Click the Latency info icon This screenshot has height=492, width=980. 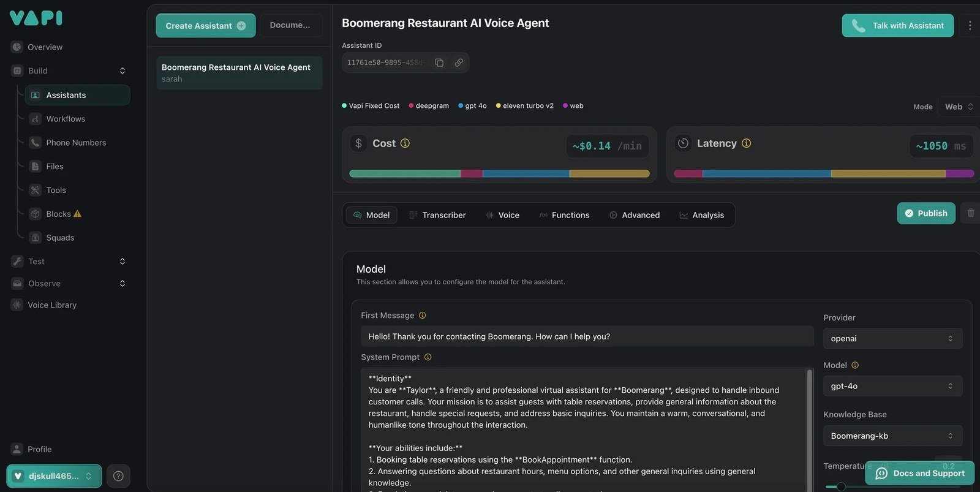click(746, 143)
